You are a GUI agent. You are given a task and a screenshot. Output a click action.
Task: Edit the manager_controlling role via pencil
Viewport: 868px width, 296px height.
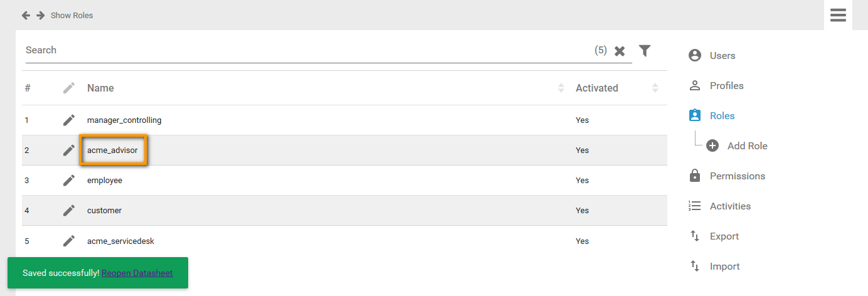(69, 120)
